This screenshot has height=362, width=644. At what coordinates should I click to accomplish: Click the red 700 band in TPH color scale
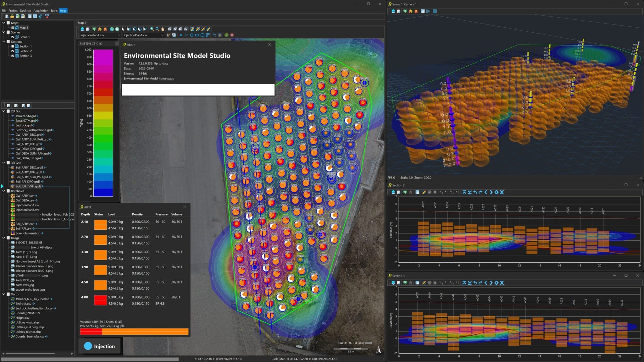[103, 92]
